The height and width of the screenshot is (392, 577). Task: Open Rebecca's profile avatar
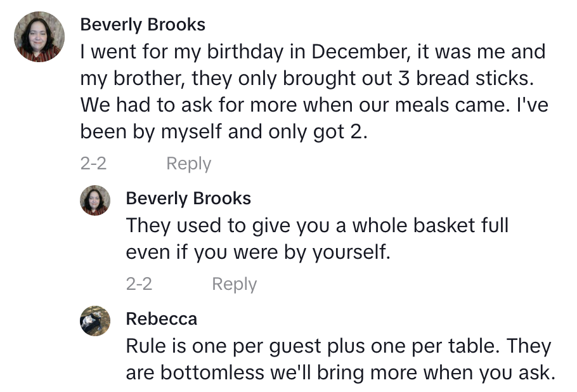click(x=95, y=321)
